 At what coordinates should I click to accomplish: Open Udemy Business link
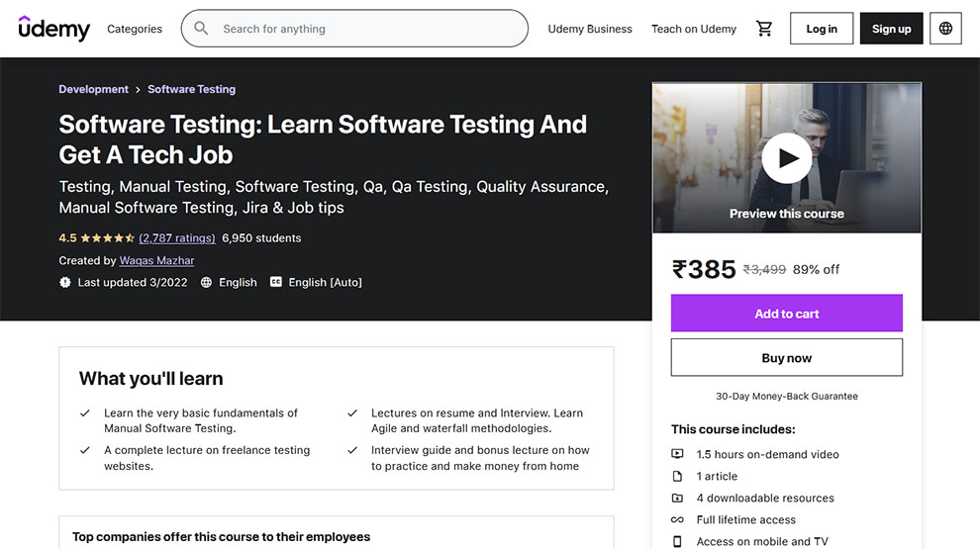tap(589, 29)
